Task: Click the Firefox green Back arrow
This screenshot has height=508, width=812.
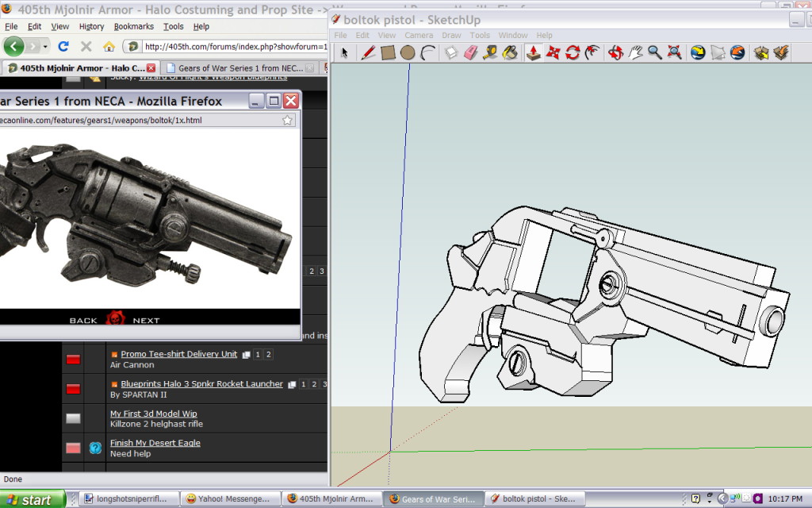Action: tap(14, 47)
